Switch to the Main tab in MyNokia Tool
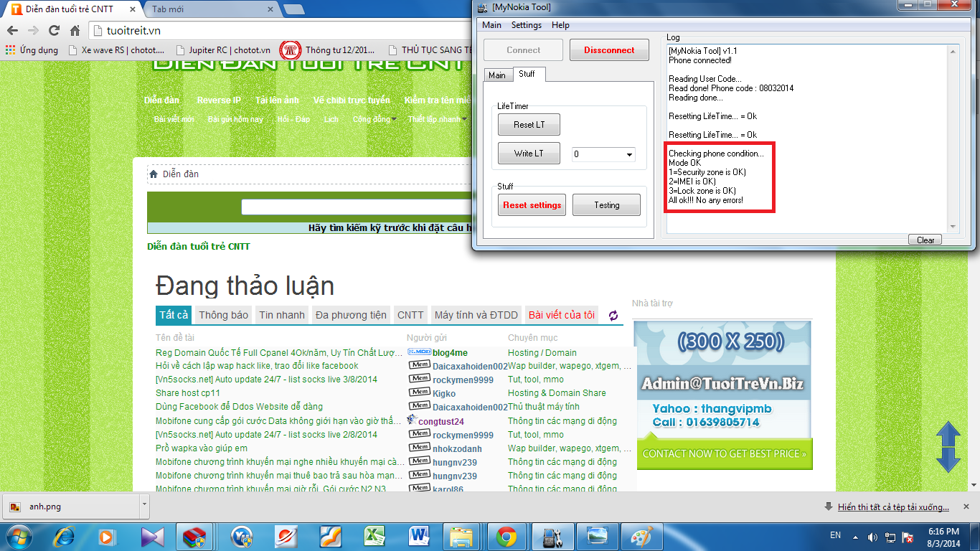 click(496, 75)
